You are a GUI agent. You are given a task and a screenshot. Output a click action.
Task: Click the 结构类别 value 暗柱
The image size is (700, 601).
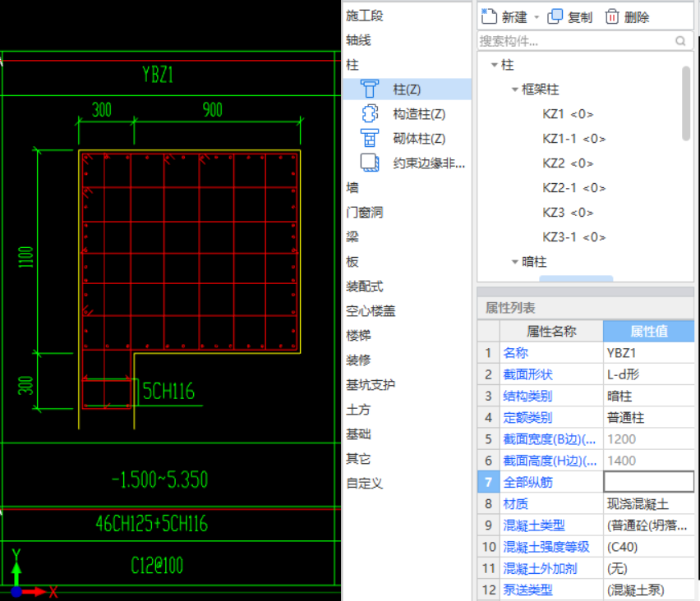[649, 397]
